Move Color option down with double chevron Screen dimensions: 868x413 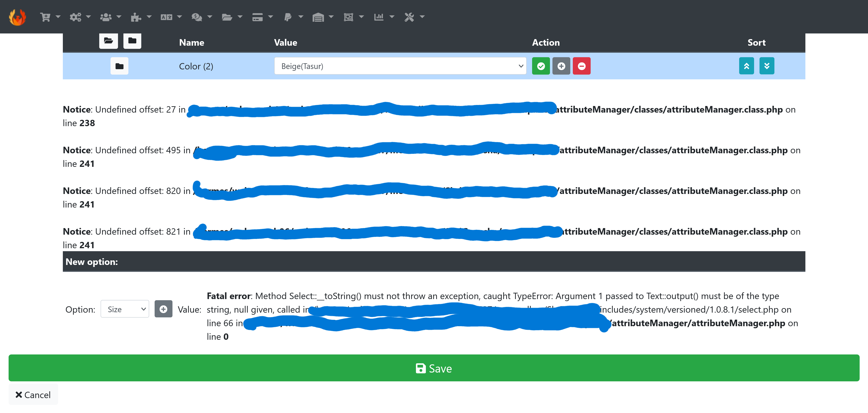[767, 66]
